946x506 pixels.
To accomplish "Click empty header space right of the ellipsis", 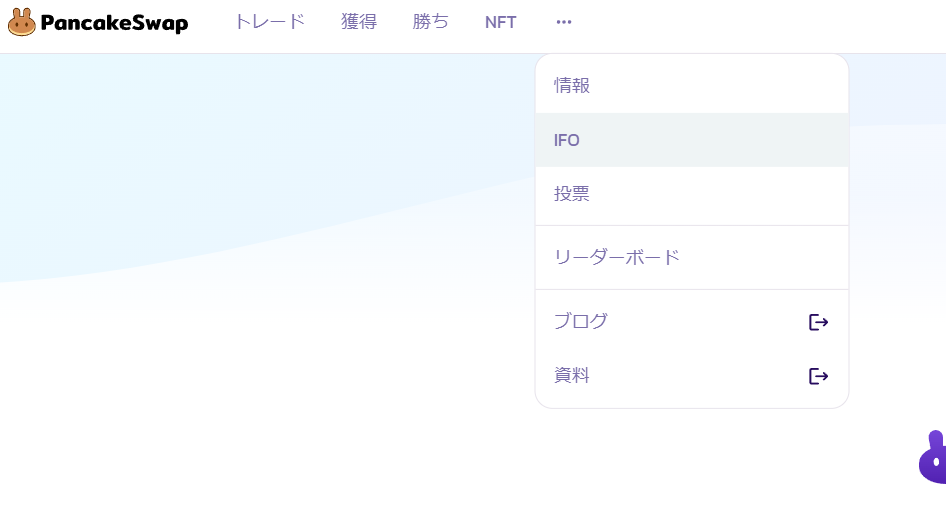I will point(754,24).
